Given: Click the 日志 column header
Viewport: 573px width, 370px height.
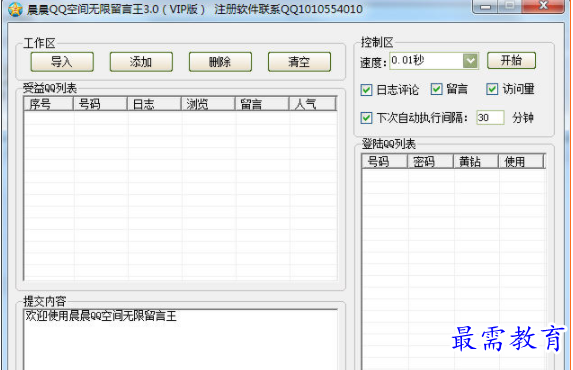Looking at the screenshot, I should [154, 104].
